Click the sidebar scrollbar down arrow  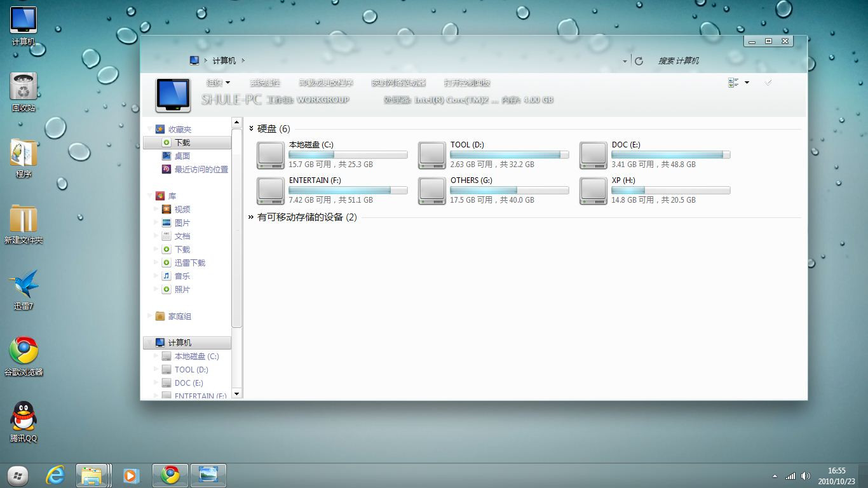click(x=236, y=394)
